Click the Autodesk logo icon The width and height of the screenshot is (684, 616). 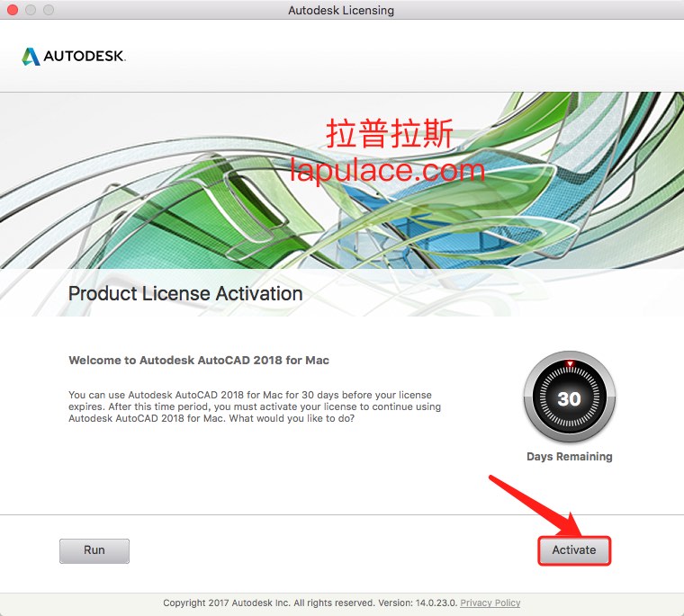(31, 57)
